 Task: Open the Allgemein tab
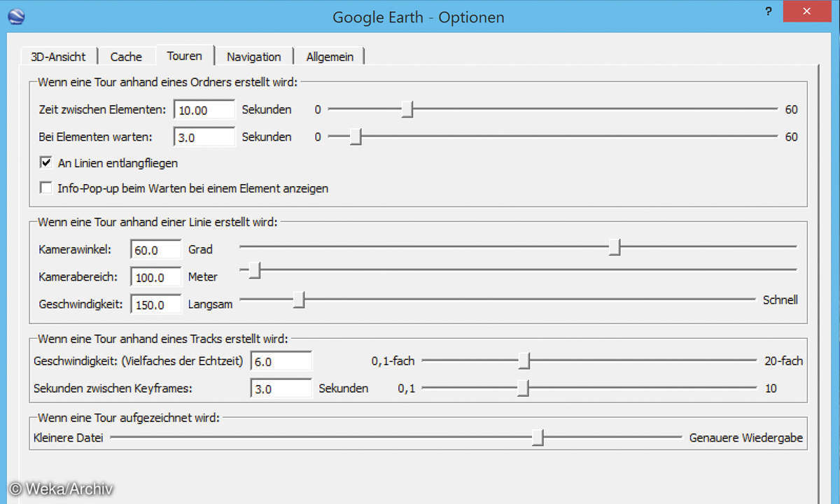pos(330,57)
